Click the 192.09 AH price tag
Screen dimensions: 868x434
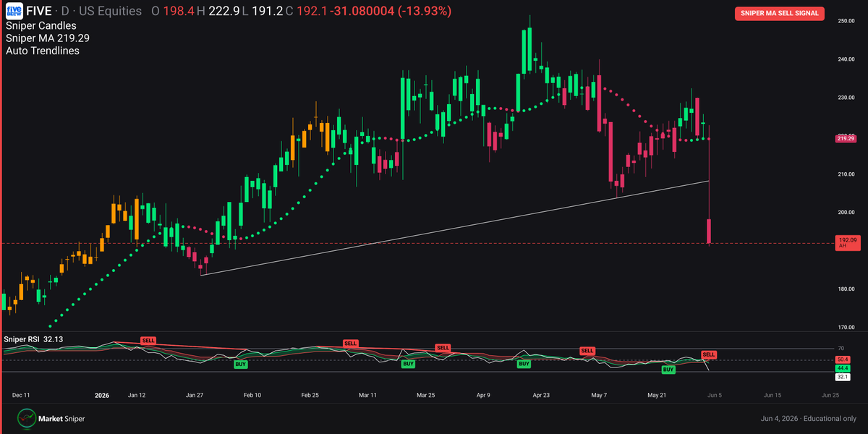[x=847, y=243]
